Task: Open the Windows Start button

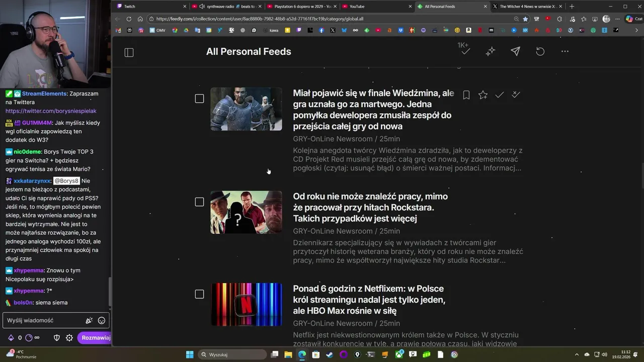Action: (x=190, y=354)
